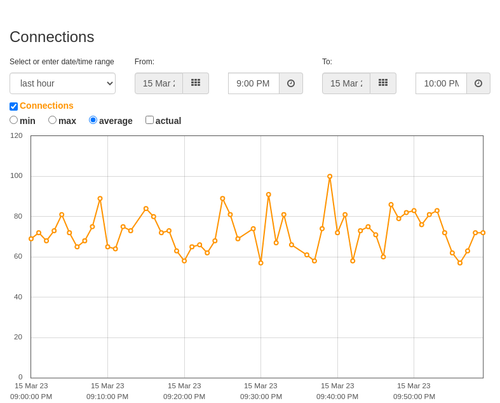This screenshot has height=403, width=500.
Task: Click the To time field showing 10:00 PM
Action: click(441, 83)
